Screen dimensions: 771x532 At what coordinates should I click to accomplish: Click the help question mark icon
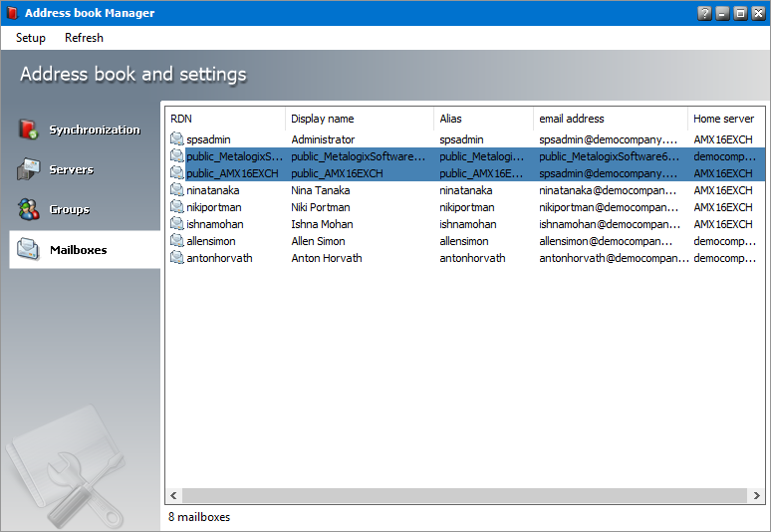[x=705, y=13]
